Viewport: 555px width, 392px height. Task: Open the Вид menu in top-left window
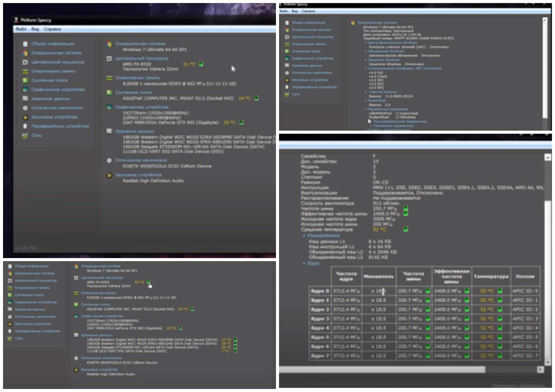[35, 29]
